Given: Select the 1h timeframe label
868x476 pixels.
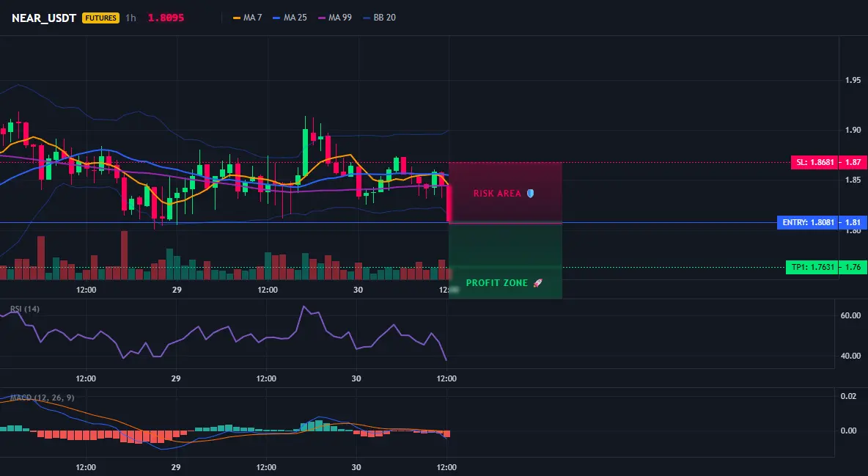Looking at the screenshot, I should pos(130,18).
